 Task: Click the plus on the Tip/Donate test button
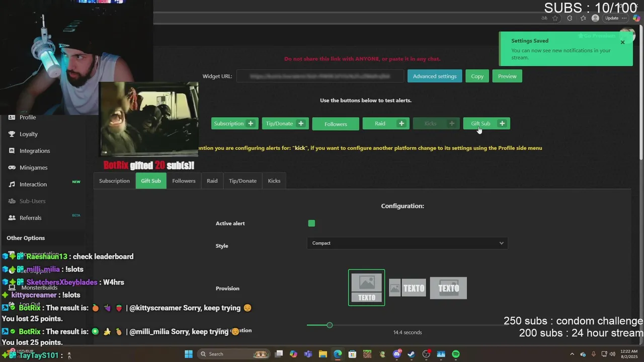coord(301,124)
